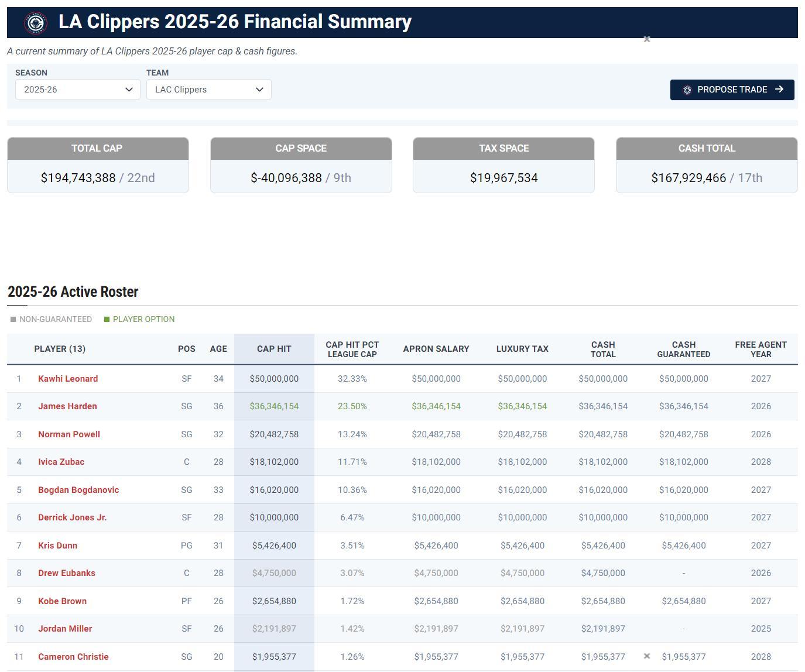
Task: Open Drew Eubanks' player page
Action: pos(67,573)
